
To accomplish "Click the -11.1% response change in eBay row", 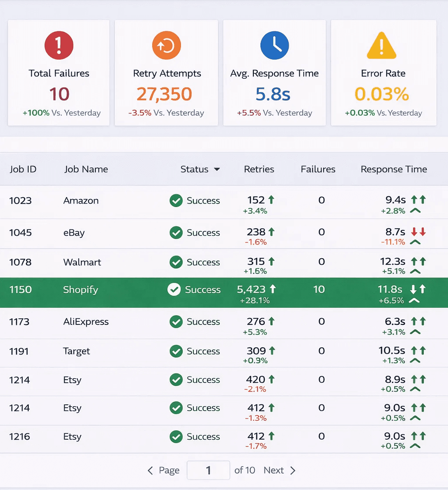I will [393, 242].
